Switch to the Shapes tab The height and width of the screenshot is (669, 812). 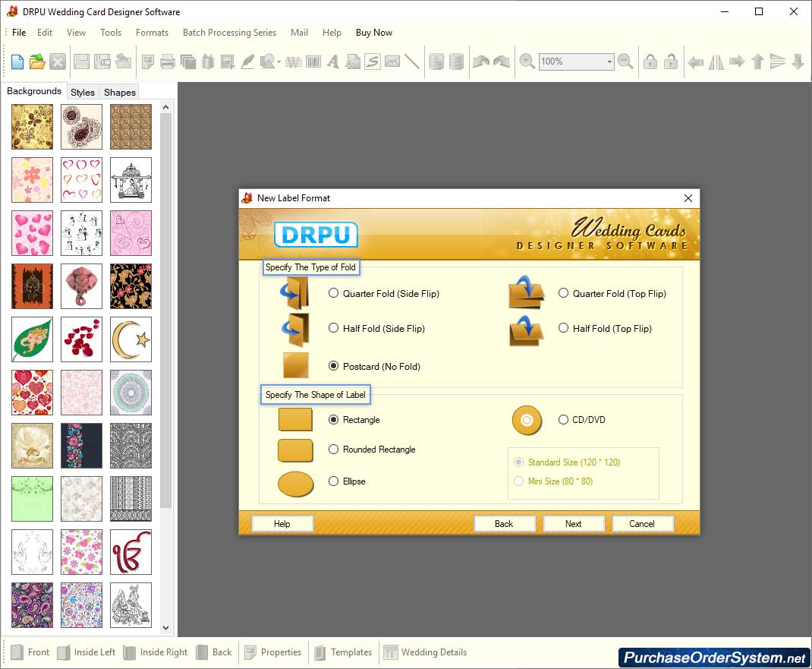pos(120,92)
